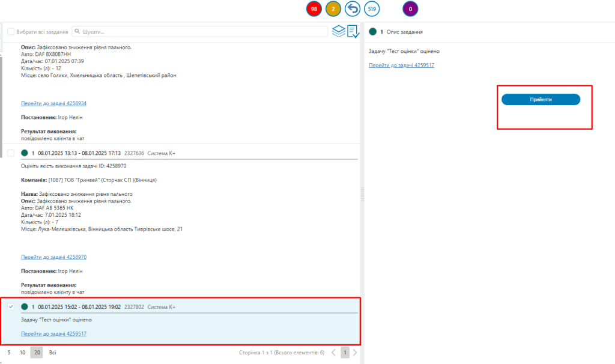Click the checklist document icon

(353, 31)
